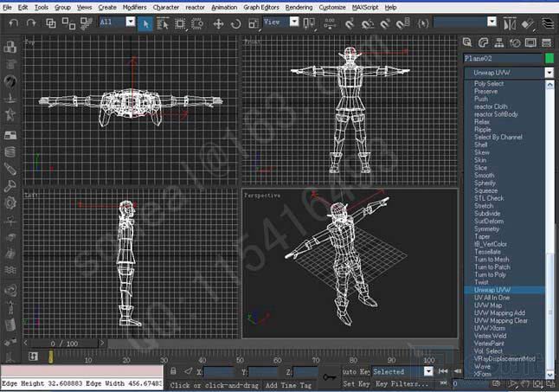Click the Align tool icon
The width and height of the screenshot is (559, 392).
click(528, 24)
